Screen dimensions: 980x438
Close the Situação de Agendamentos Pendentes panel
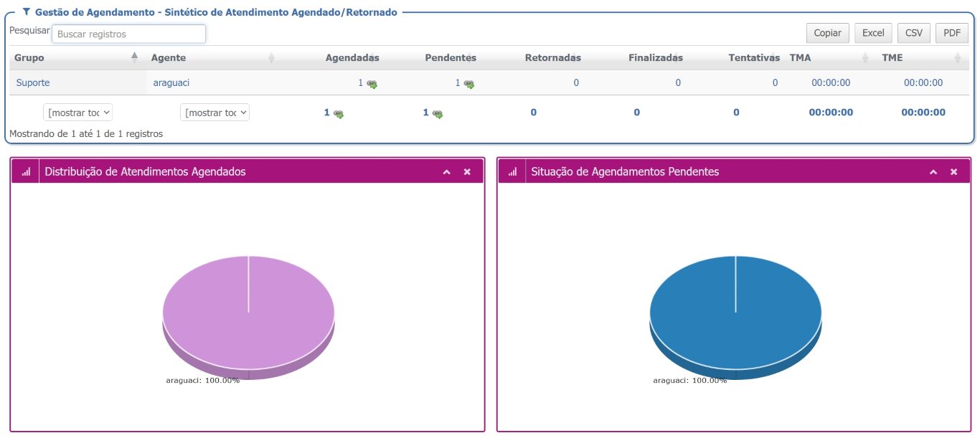953,172
